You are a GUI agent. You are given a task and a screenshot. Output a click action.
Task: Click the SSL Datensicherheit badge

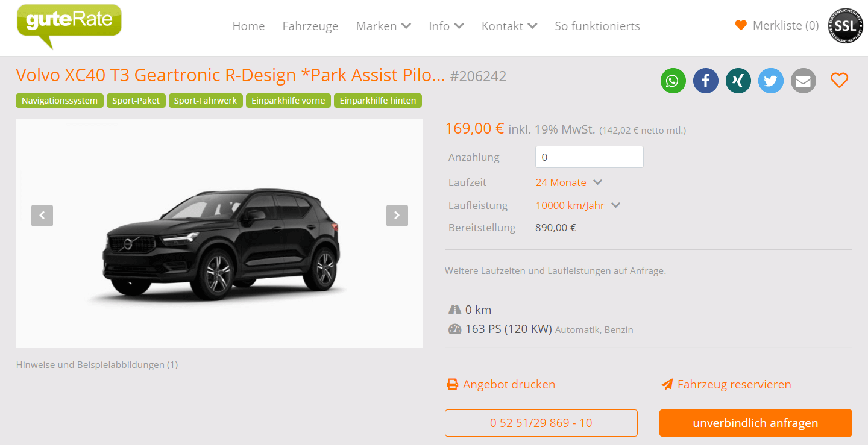845,26
